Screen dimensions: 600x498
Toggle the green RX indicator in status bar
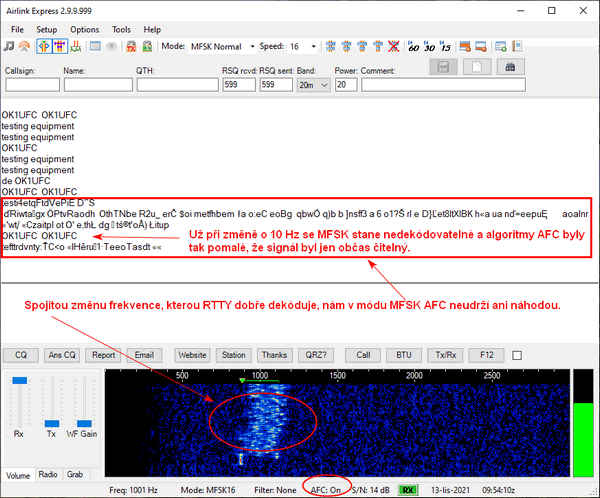408,489
